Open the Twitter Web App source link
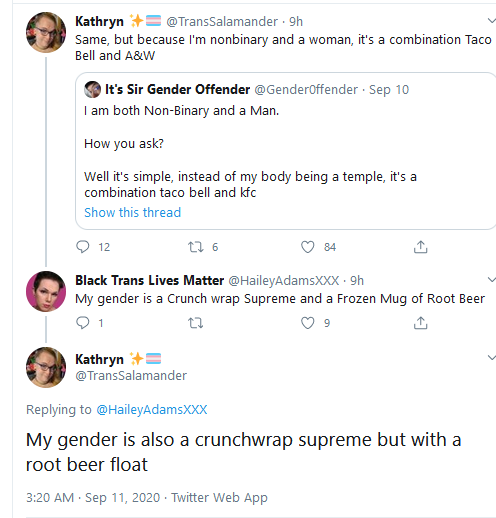 (x=219, y=497)
